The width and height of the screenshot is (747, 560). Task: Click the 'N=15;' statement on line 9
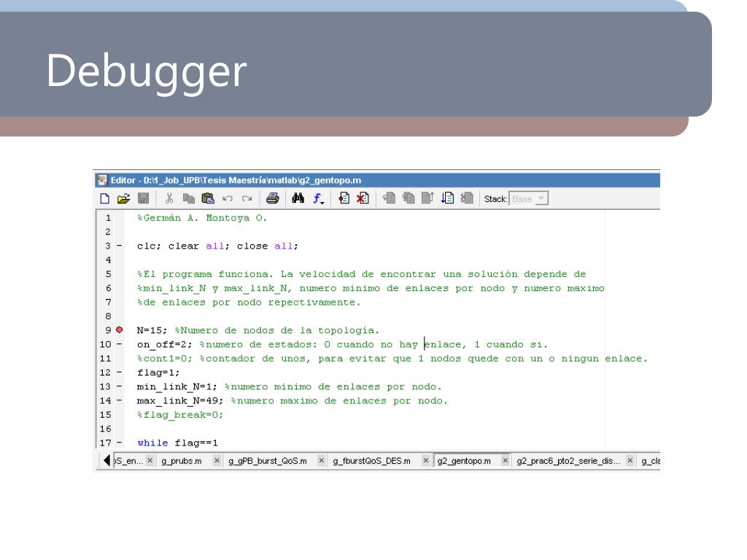click(152, 330)
